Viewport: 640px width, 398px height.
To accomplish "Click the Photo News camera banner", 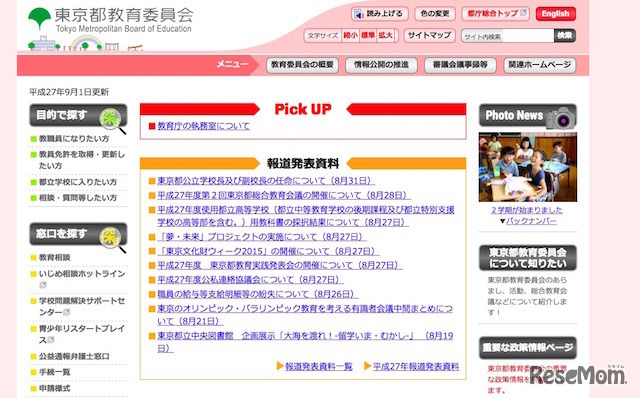I will 527,116.
